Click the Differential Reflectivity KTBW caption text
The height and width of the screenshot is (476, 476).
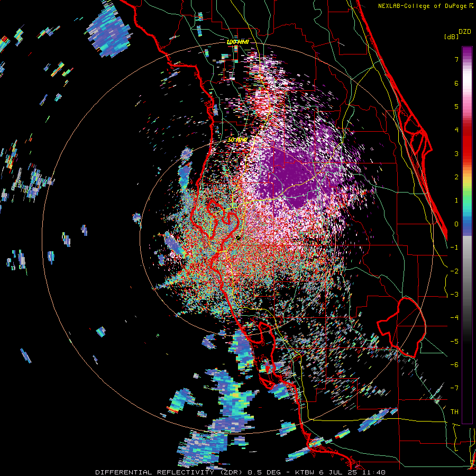241,472
